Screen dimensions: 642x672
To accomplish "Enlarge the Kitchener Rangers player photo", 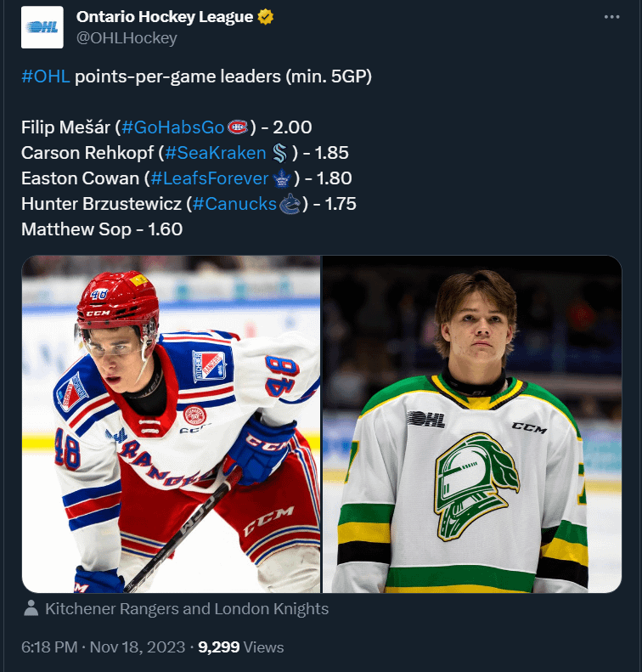I will 171,424.
